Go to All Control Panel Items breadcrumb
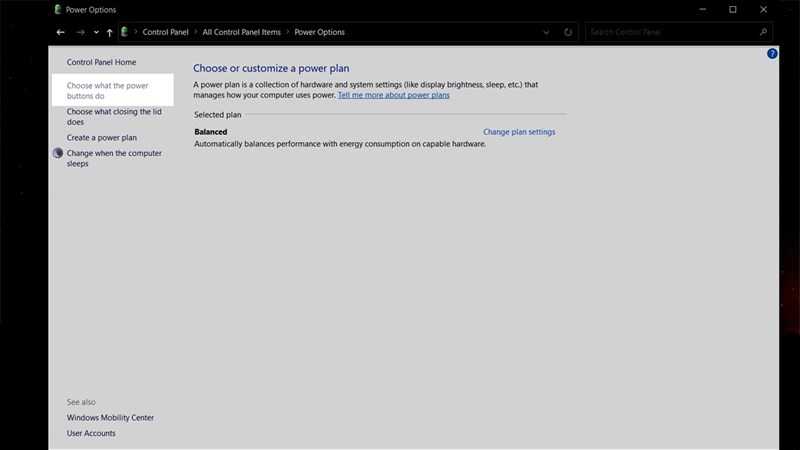The image size is (800, 450). click(x=241, y=32)
